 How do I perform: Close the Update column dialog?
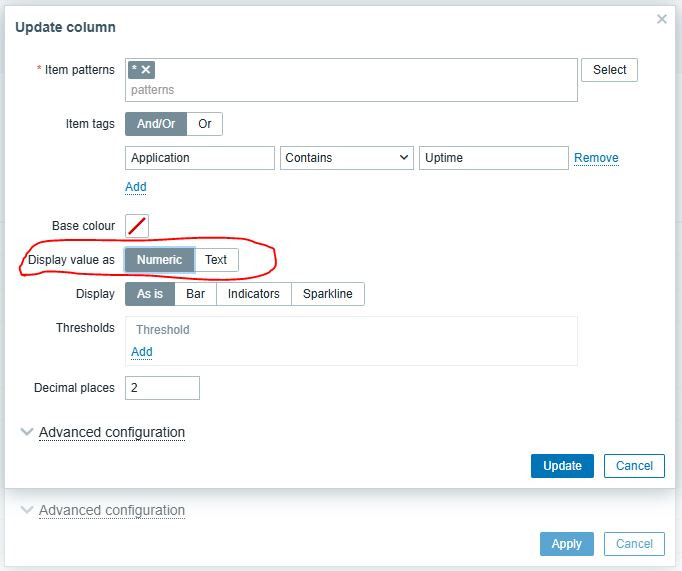[661, 19]
